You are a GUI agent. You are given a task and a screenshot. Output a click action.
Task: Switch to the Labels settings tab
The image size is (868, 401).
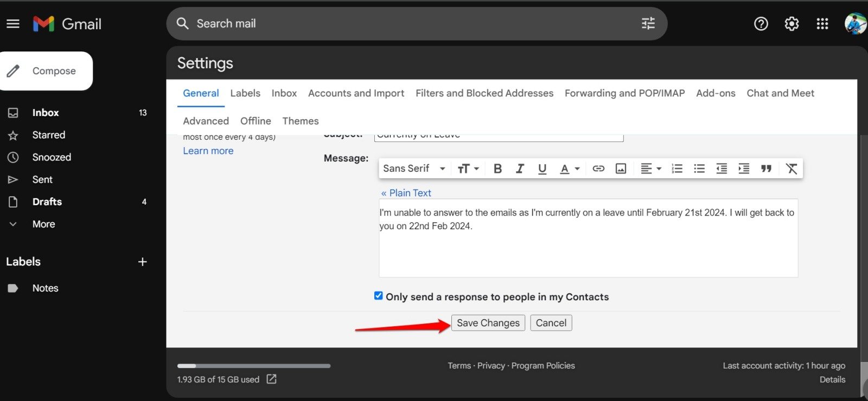click(245, 93)
